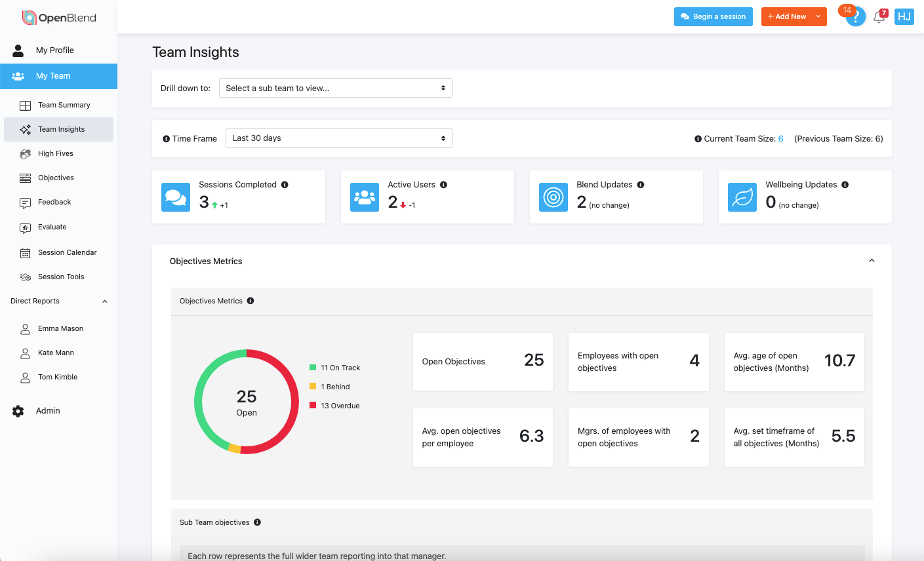Click the OpenBlend logo
The width and height of the screenshot is (924, 561).
tap(59, 18)
